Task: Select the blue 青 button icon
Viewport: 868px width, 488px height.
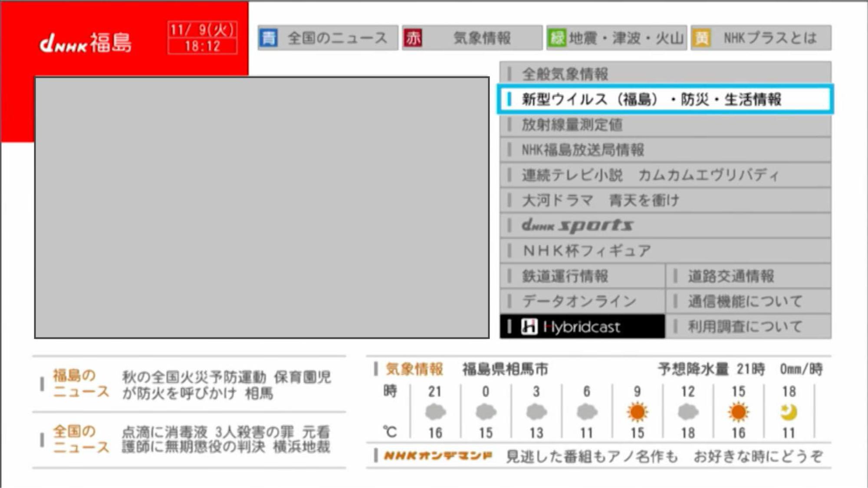Action: (x=269, y=38)
